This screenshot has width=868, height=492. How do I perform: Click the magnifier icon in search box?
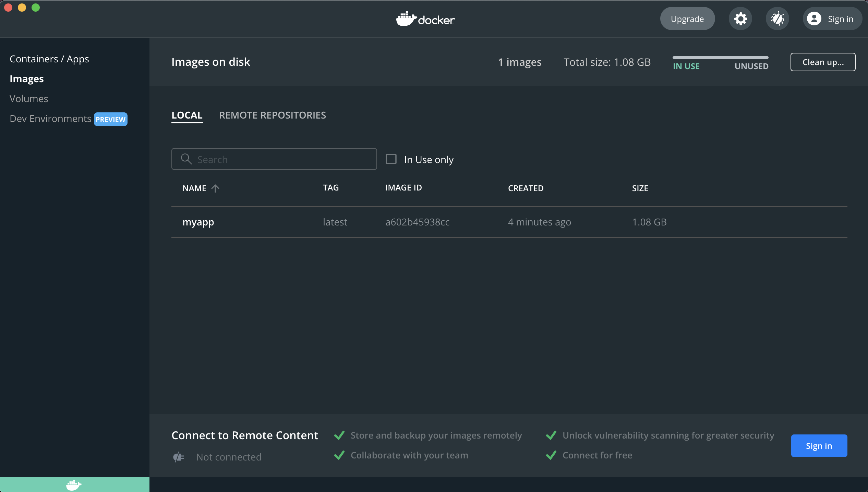pyautogui.click(x=186, y=159)
